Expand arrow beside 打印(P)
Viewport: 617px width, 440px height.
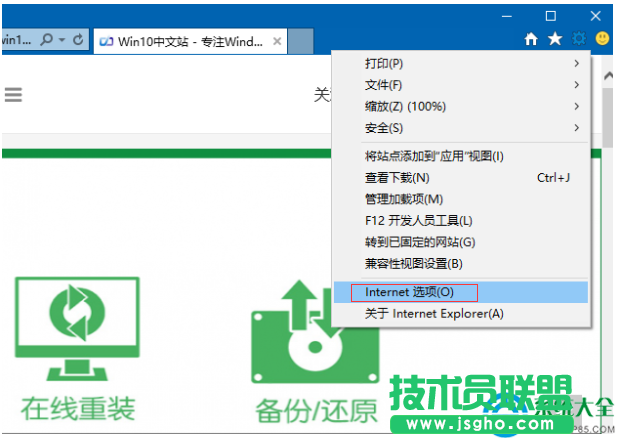(x=576, y=63)
